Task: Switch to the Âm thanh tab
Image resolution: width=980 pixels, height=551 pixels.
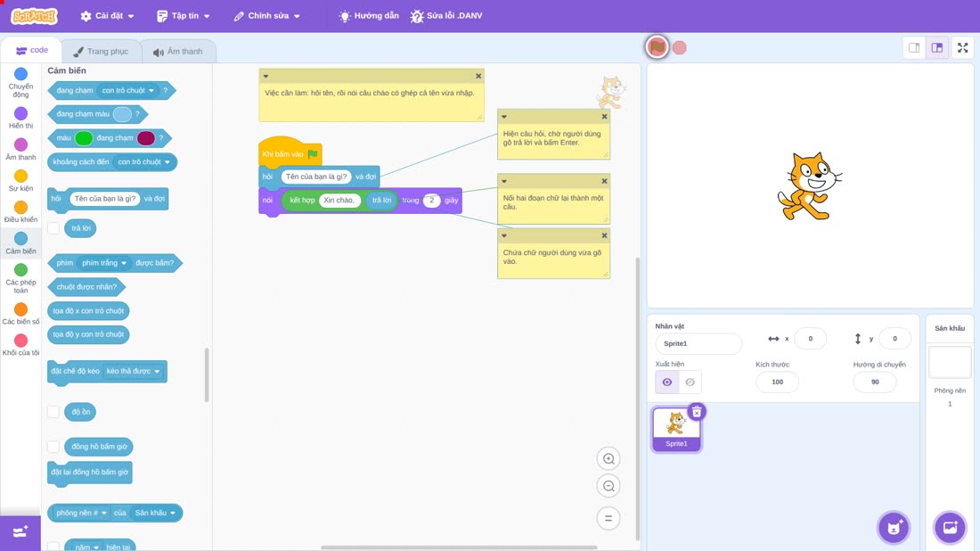Action: (178, 52)
